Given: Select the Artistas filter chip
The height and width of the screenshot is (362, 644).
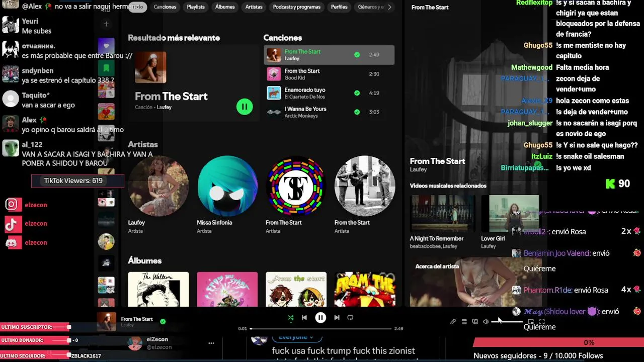Looking at the screenshot, I should coord(254,7).
